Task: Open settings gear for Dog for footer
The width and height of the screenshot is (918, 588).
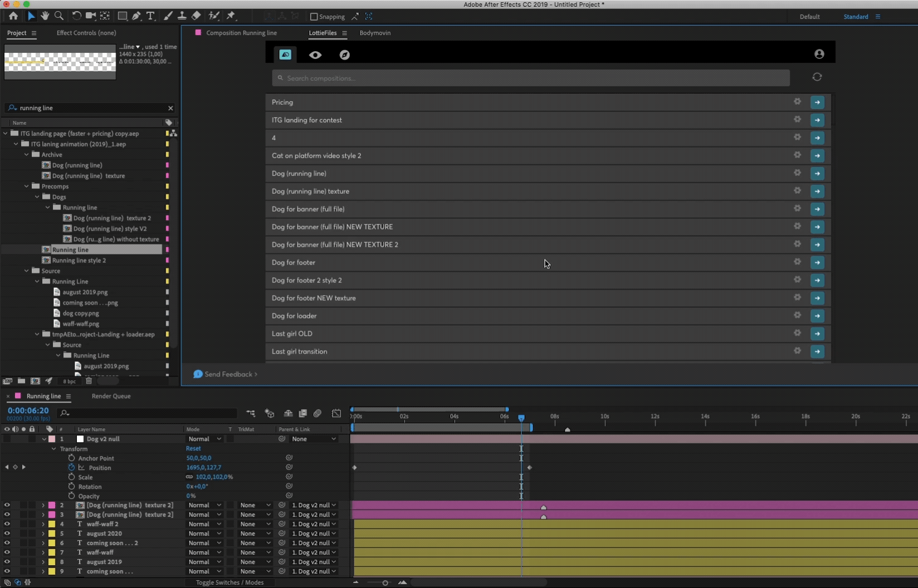Action: [x=797, y=262]
